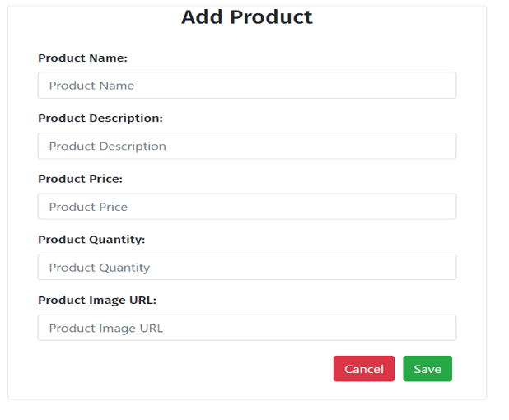The image size is (509, 420).
Task: Click the 'Add Product' heading
Action: [247, 16]
